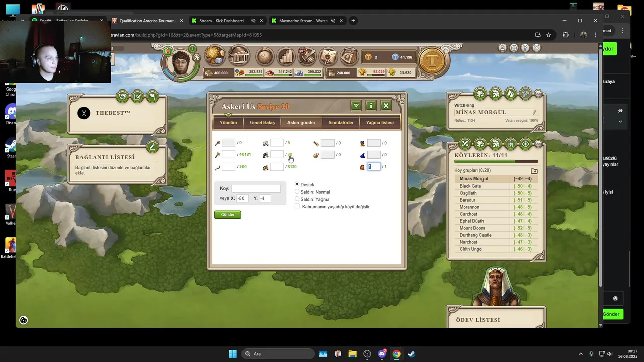Click troop count 40181 to fill max

pyautogui.click(x=245, y=155)
